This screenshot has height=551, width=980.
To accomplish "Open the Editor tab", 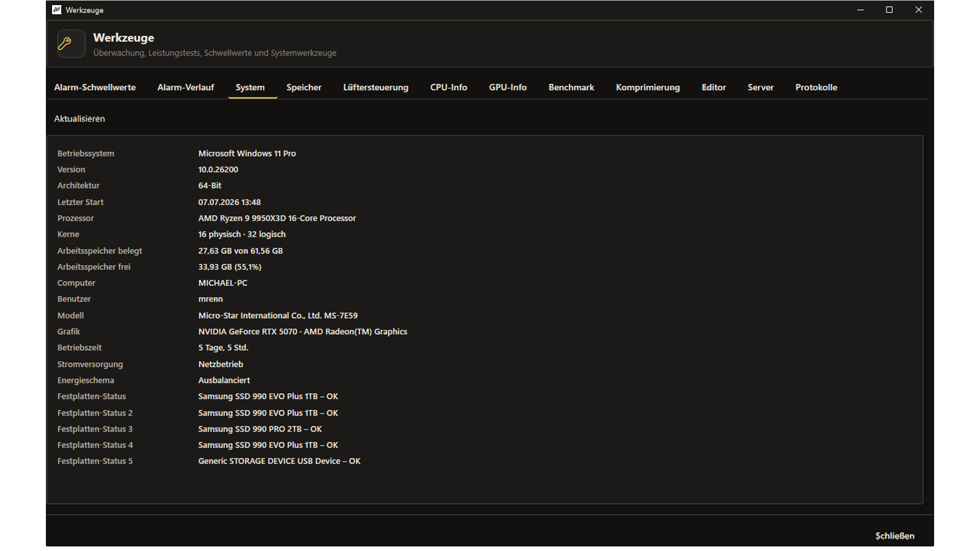I will tap(714, 87).
